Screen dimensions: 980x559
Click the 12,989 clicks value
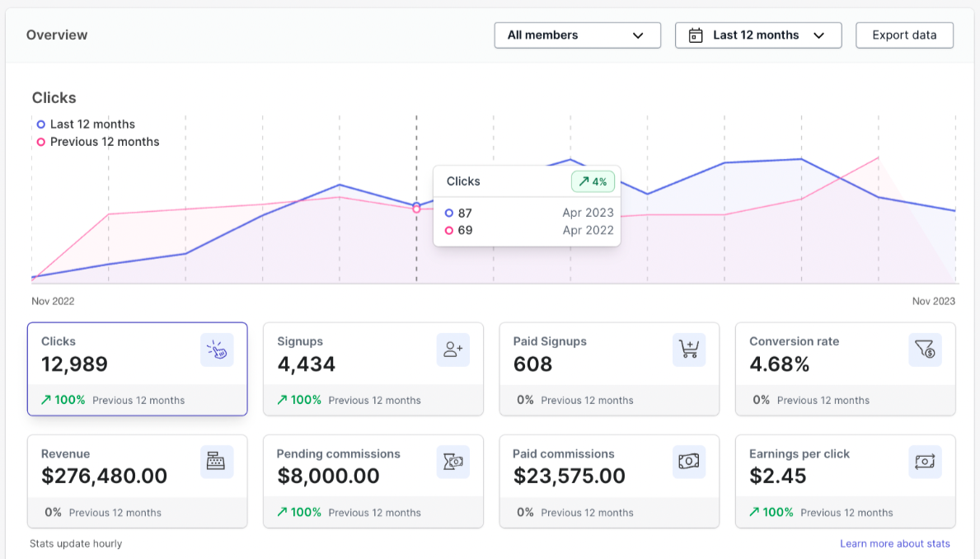[74, 364]
